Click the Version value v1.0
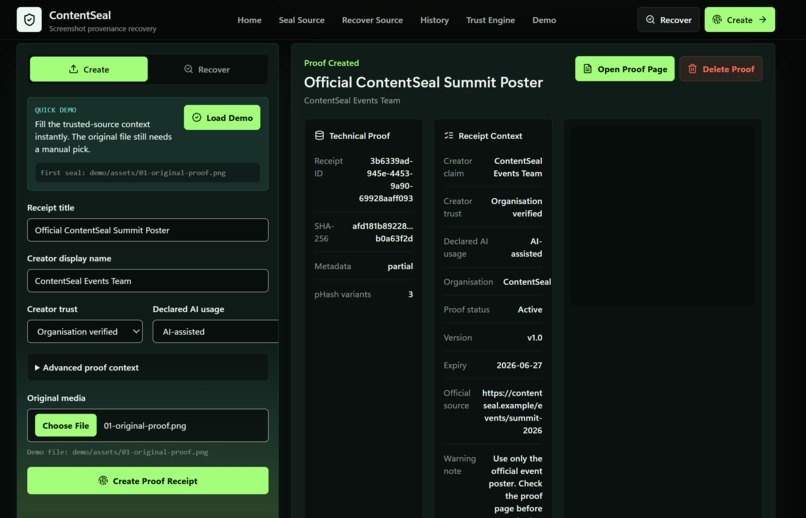This screenshot has height=518, width=806. tap(535, 338)
